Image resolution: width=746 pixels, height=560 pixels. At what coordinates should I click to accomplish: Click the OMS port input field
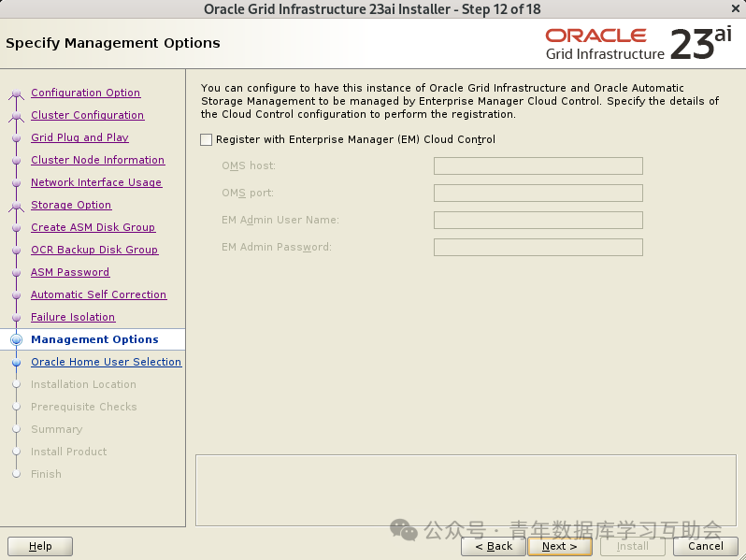click(538, 194)
